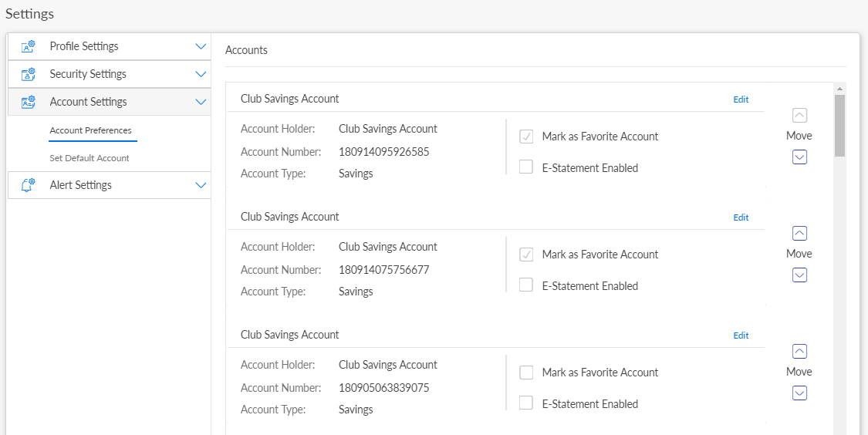Click the Security Settings lock icon

click(x=29, y=74)
